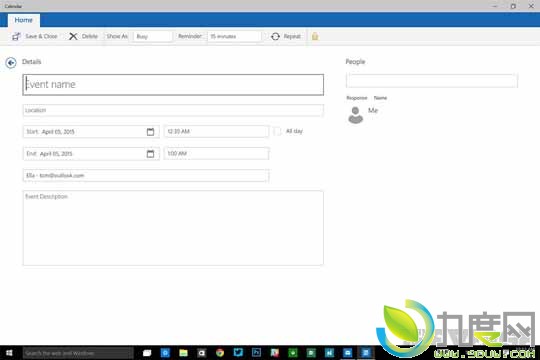Click the End date field
540x360 pixels.
(91, 154)
